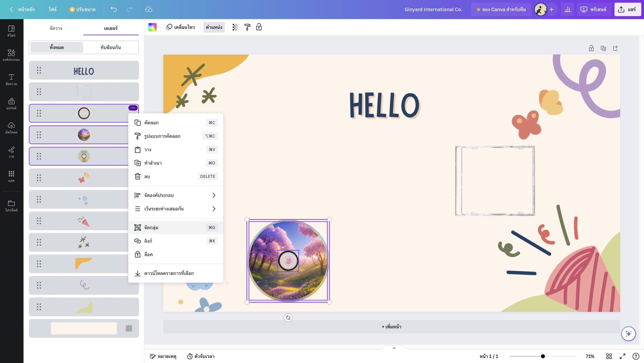The width and height of the screenshot is (644, 363).
Task: Click the copy style paint roller icon
Action: pos(247,27)
